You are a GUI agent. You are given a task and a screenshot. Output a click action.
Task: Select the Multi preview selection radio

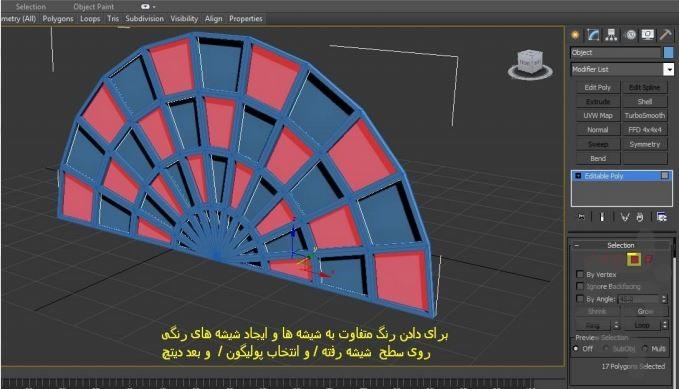pyautogui.click(x=645, y=348)
